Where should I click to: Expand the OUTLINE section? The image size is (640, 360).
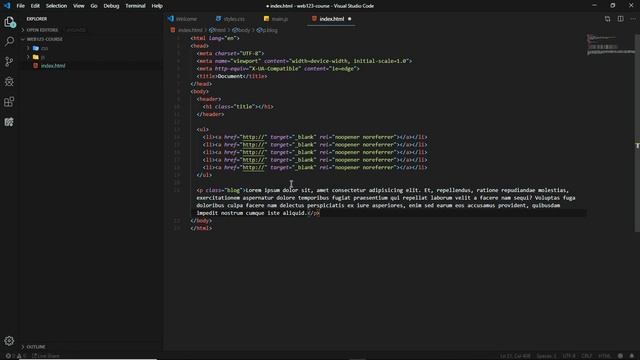pos(33,347)
